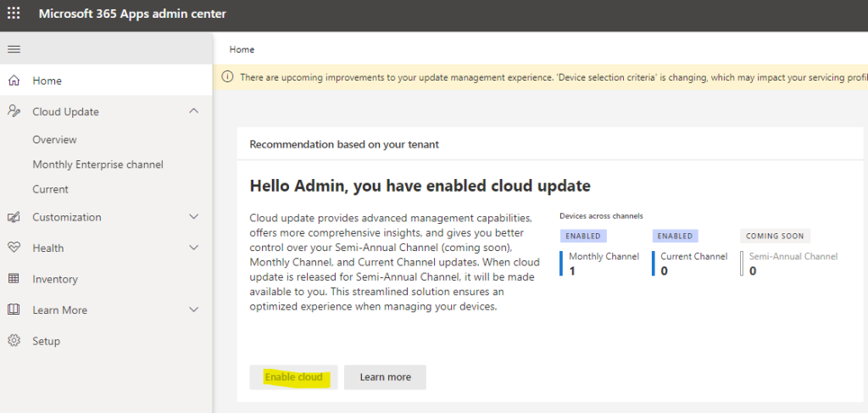Click 'Hello Admin, you have enabled cloud update' heading
The height and width of the screenshot is (413, 868).
[x=420, y=186]
